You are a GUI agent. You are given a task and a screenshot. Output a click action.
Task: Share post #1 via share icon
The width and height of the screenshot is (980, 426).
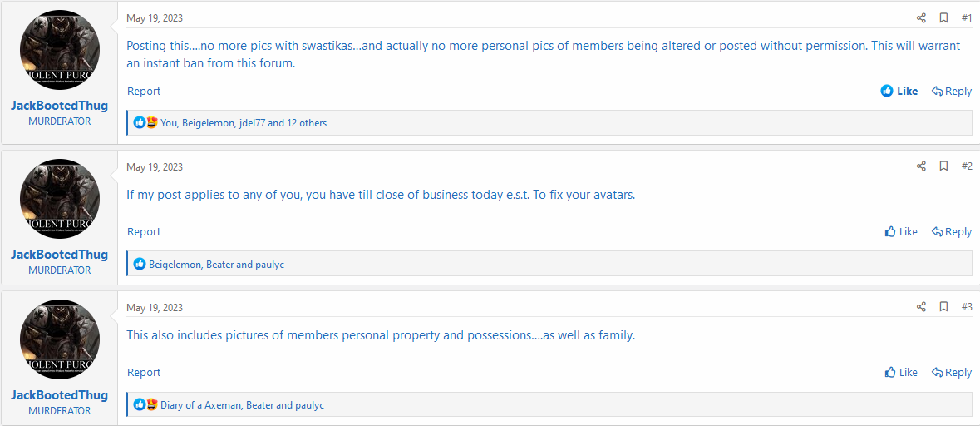921,18
